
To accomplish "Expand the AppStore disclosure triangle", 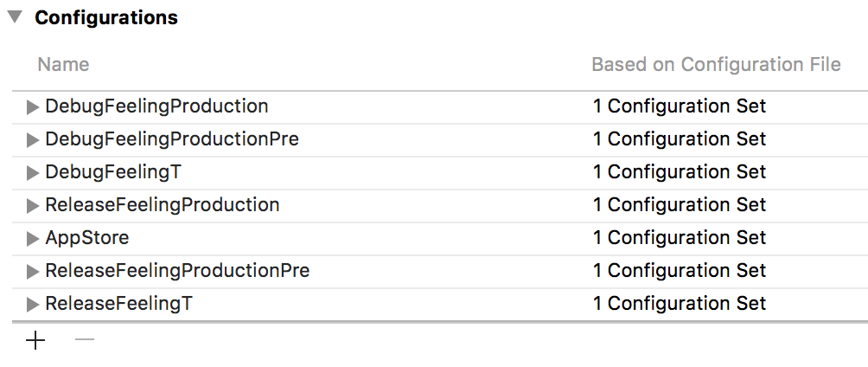I will click(33, 239).
